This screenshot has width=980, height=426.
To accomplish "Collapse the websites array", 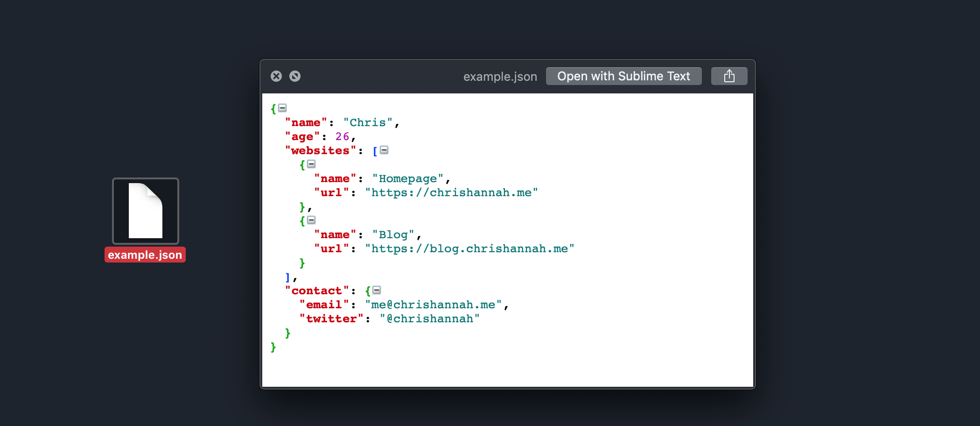I will 384,150.
